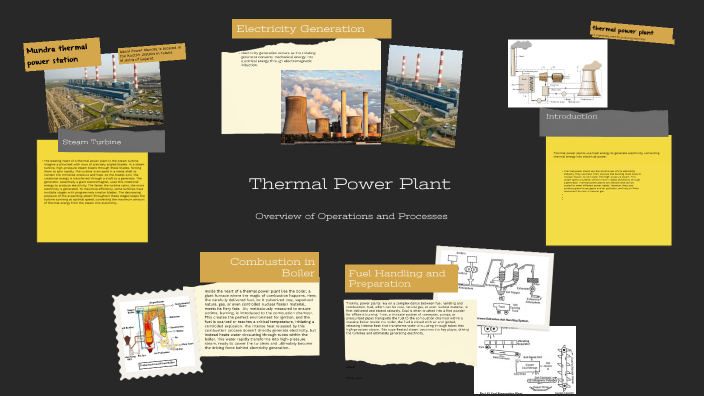Click the Thermal Power Plant main title

pyautogui.click(x=350, y=184)
